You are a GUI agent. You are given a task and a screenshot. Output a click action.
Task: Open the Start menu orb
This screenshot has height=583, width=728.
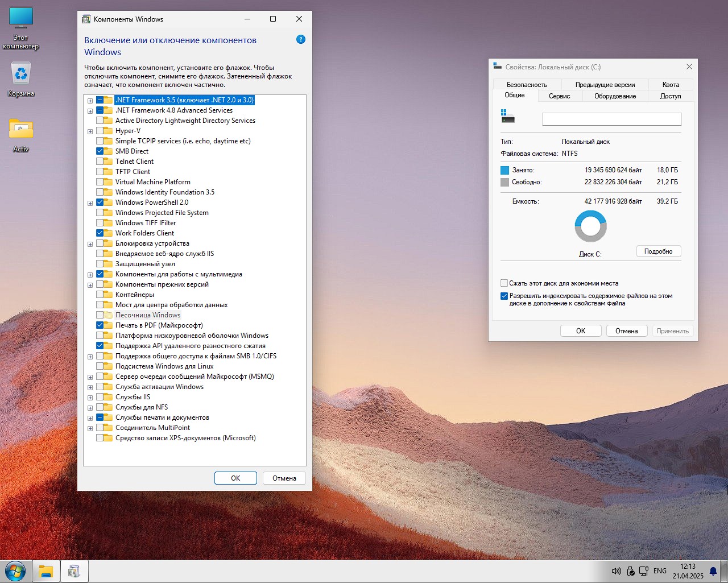point(15,571)
